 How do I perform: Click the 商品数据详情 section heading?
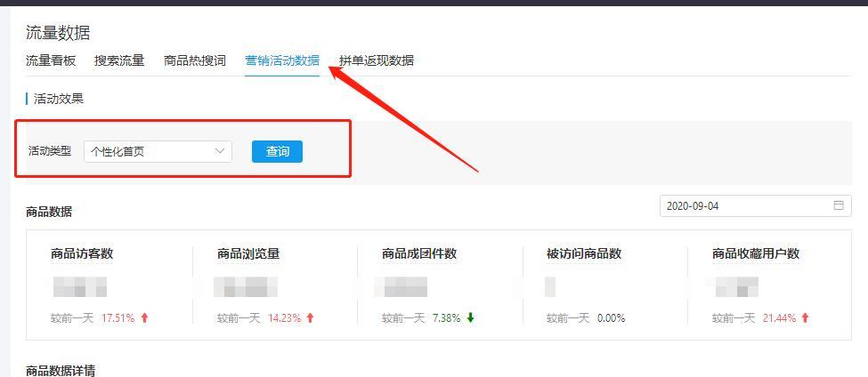[61, 371]
